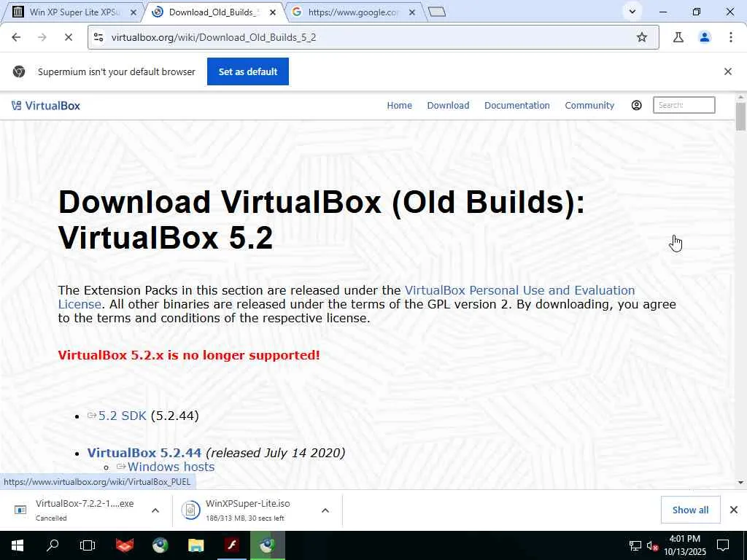Screen dimensions: 747x560
Task: Click the Set as default button
Action: coord(248,71)
